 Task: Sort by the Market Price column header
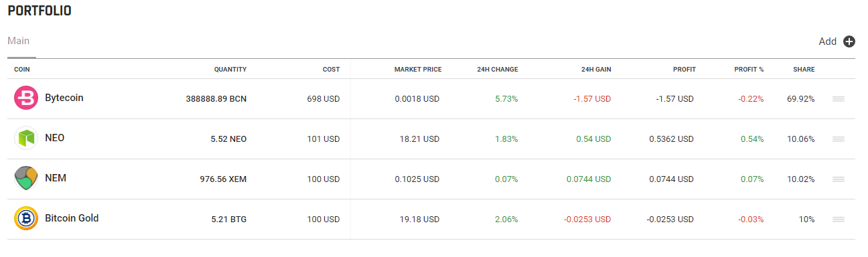[418, 70]
